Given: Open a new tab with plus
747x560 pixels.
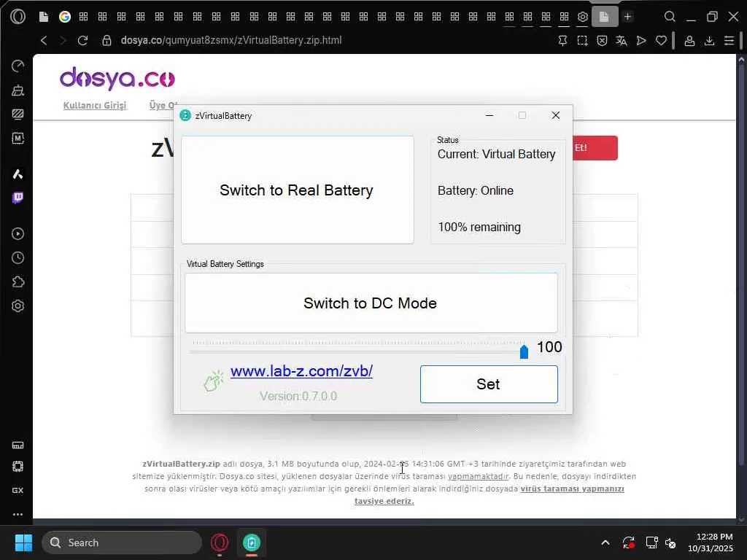Looking at the screenshot, I should pos(628,17).
